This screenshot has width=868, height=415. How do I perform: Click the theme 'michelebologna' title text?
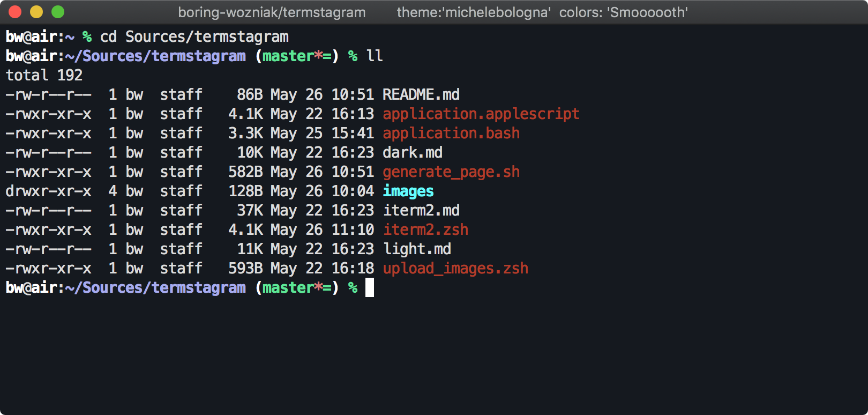point(474,12)
